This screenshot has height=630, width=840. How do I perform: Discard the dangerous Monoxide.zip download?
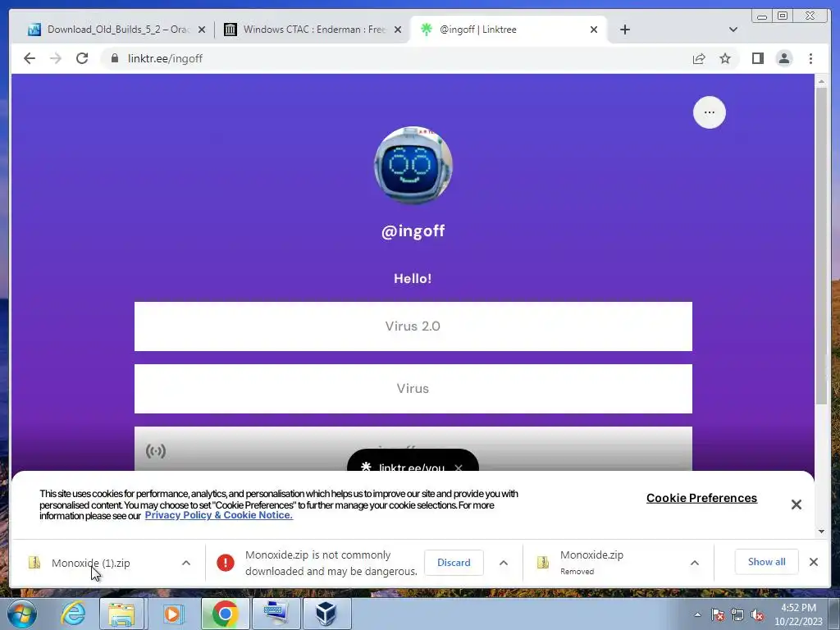(454, 563)
